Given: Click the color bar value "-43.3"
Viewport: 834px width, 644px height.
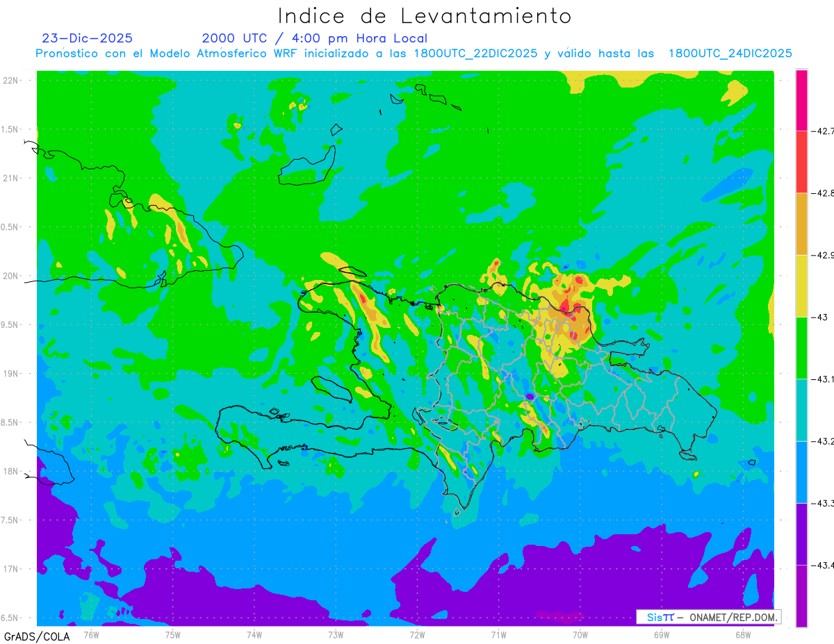Looking at the screenshot, I should click(x=823, y=503).
